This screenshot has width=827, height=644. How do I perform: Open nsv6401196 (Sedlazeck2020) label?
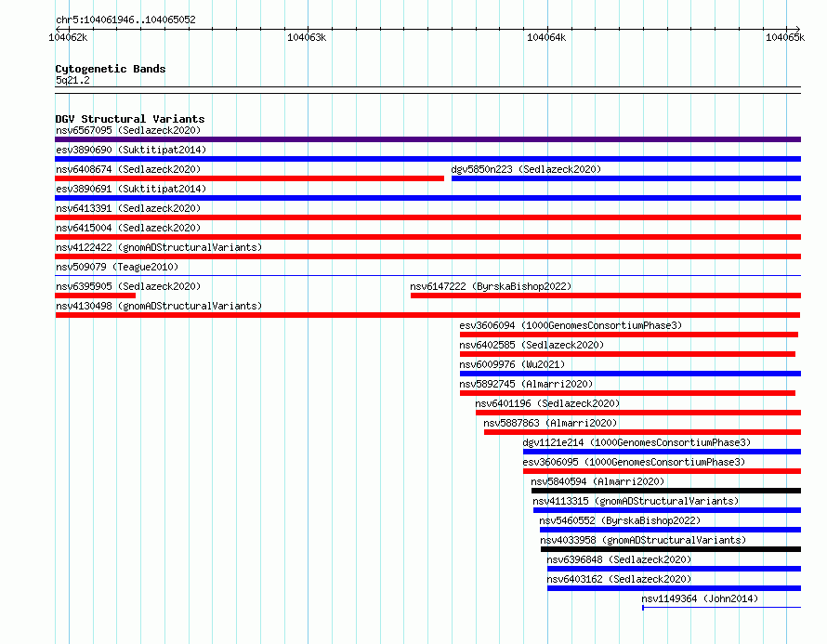click(x=547, y=403)
